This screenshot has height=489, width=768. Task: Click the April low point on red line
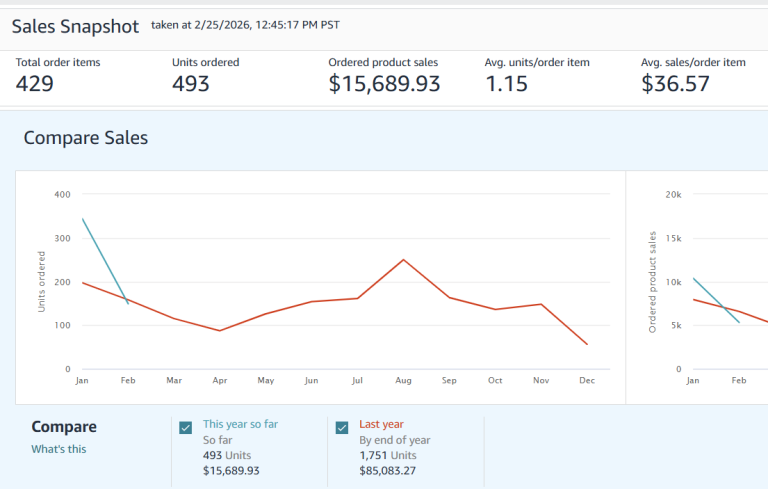[x=220, y=330]
